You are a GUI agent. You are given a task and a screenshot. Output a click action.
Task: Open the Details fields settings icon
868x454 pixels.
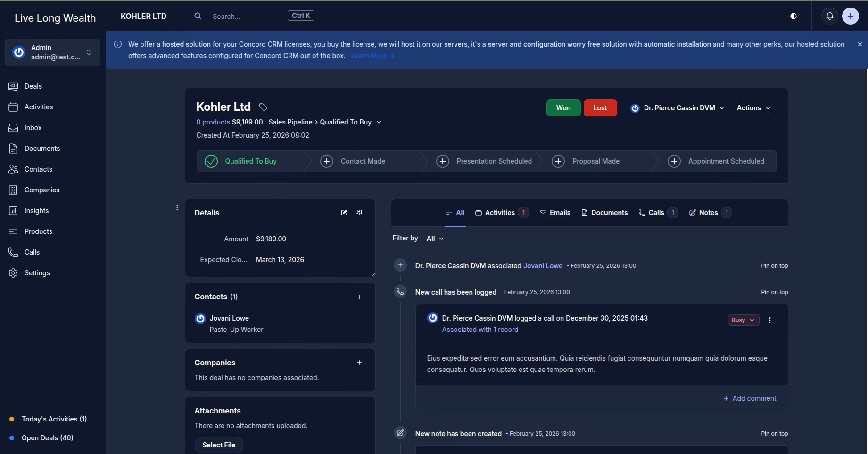pyautogui.click(x=359, y=213)
